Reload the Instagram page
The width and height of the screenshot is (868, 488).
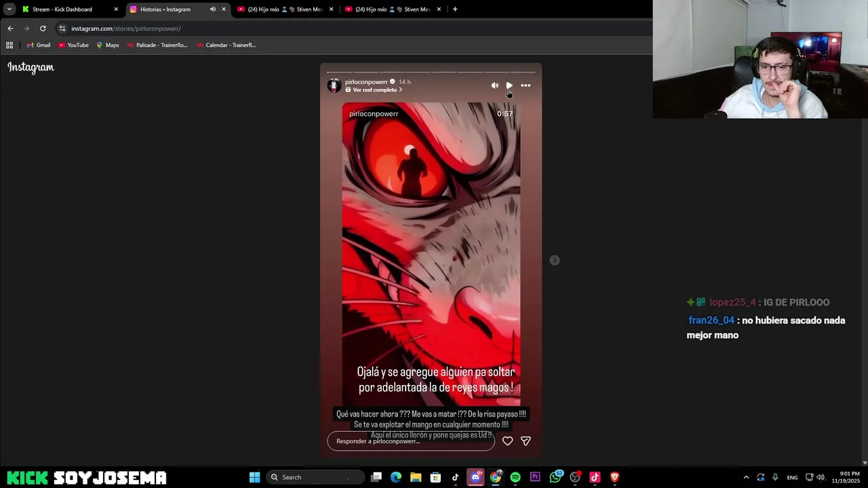(43, 28)
